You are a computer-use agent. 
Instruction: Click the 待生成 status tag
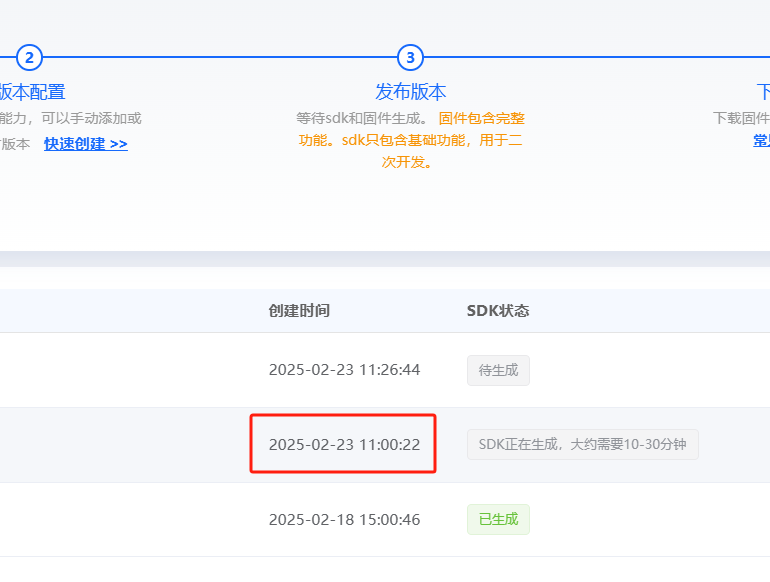(x=498, y=370)
